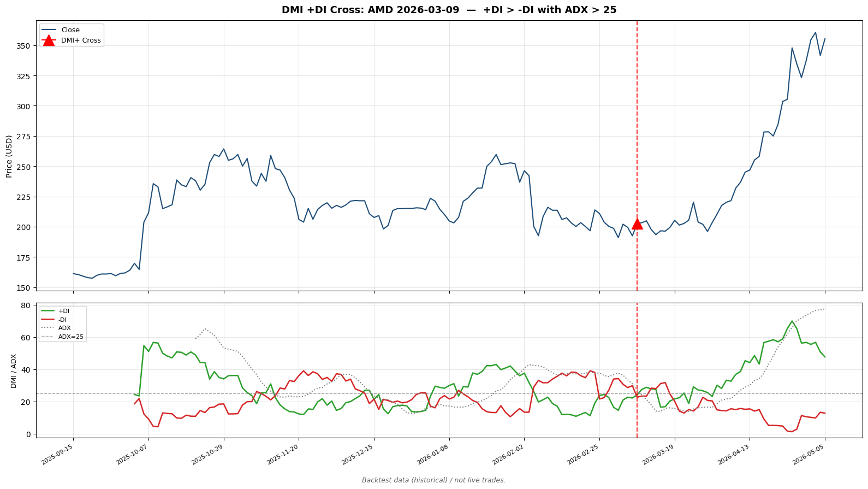Click the 2026-04-13 date label
The width and height of the screenshot is (868, 489).
[x=735, y=454]
